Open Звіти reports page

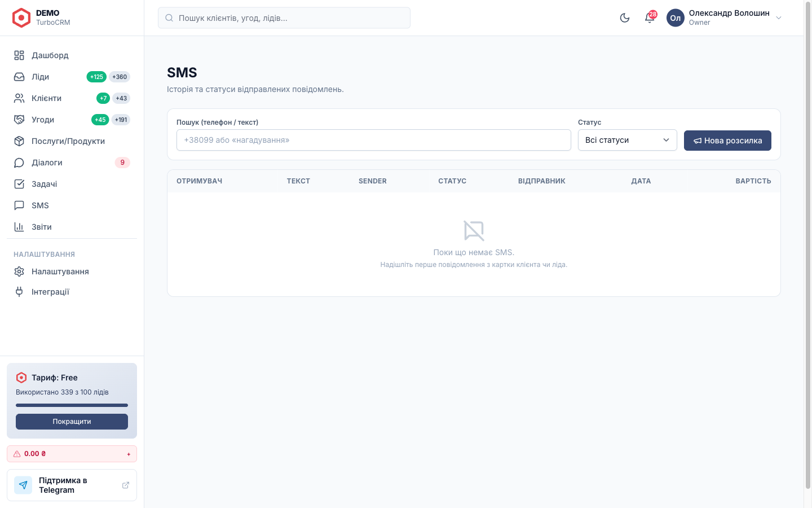(72, 227)
